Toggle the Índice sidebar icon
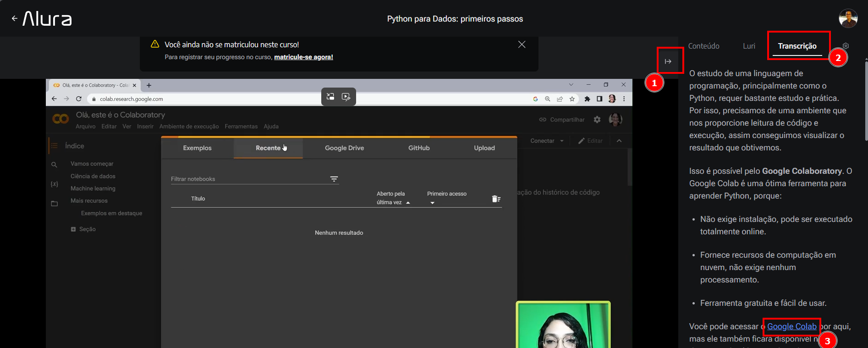Viewport: 868px width, 348px height. click(x=54, y=146)
